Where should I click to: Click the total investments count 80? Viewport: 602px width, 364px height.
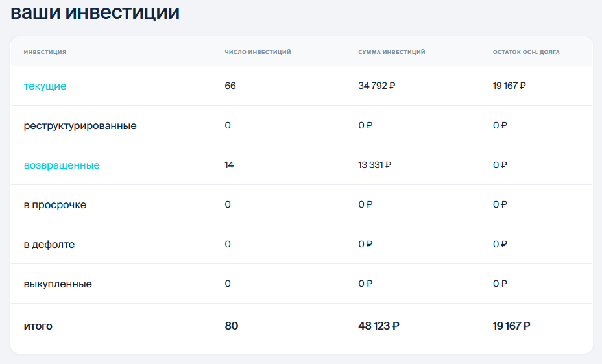click(x=232, y=326)
